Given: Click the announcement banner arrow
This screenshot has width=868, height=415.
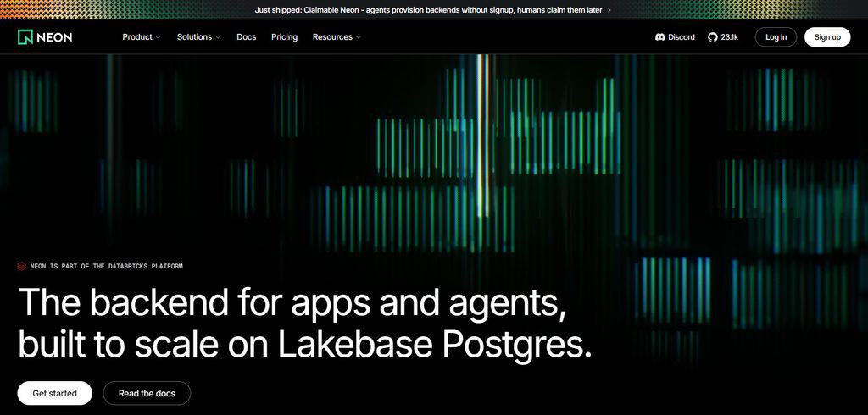Looking at the screenshot, I should (x=609, y=10).
